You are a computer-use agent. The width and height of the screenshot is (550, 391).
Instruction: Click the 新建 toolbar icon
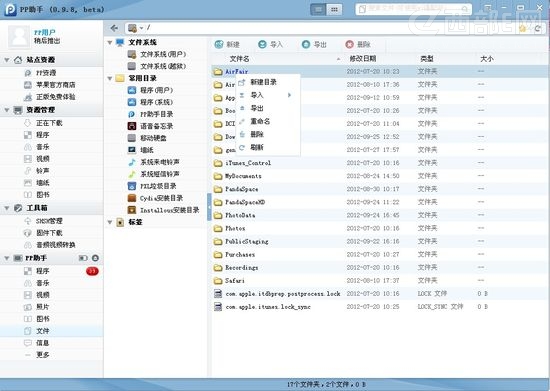coord(219,44)
